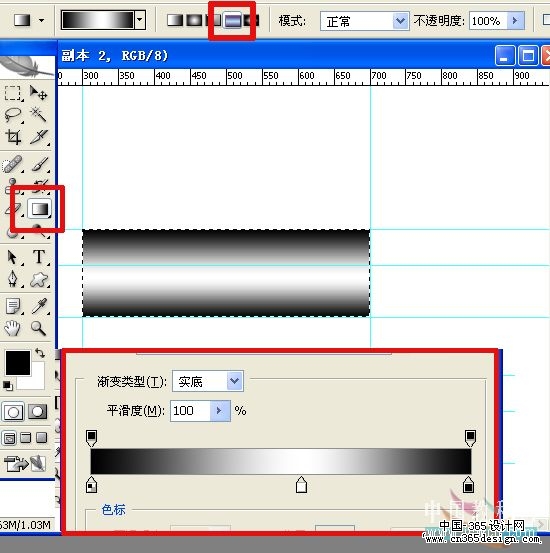This screenshot has width=550, height=553.
Task: Select the left black opacity stop
Action: 91,438
